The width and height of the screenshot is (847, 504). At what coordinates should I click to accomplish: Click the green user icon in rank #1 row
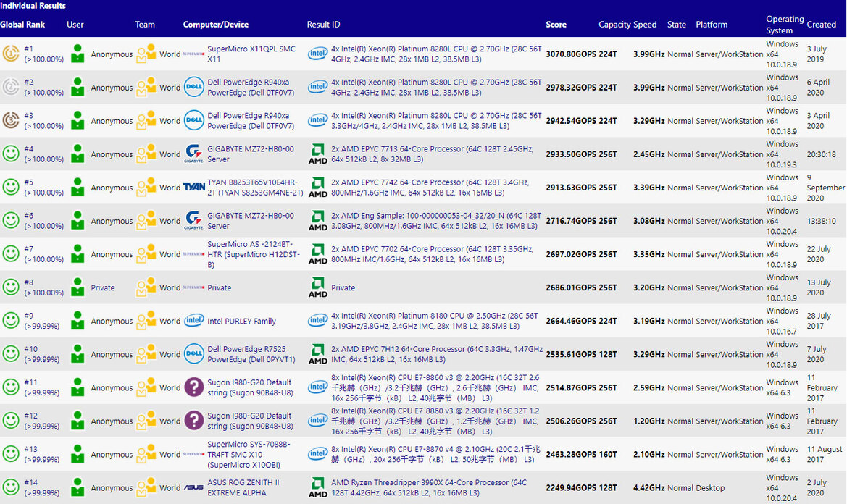[78, 54]
